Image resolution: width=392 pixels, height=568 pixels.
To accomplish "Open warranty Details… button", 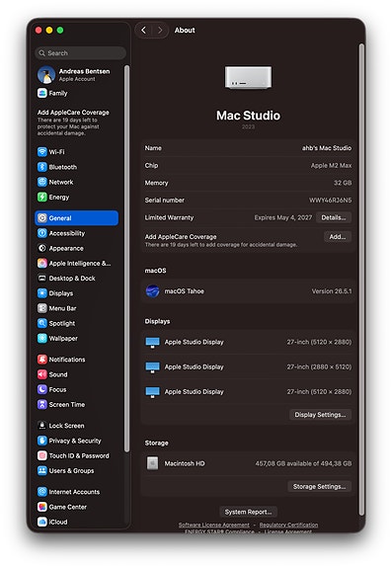I will (334, 217).
